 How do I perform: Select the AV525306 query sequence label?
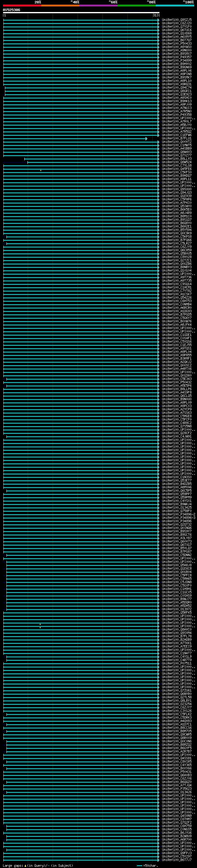11,10
